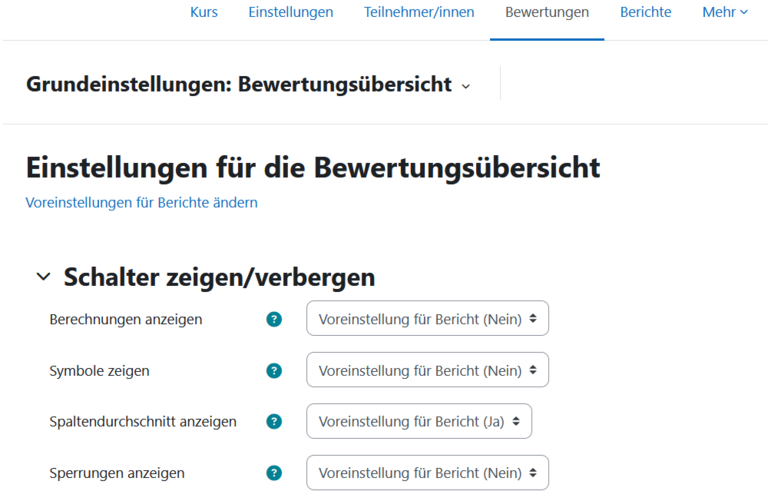Click help icon for Spaltendurchschnitt anzeigen
The height and width of the screenshot is (491, 768).
274,421
